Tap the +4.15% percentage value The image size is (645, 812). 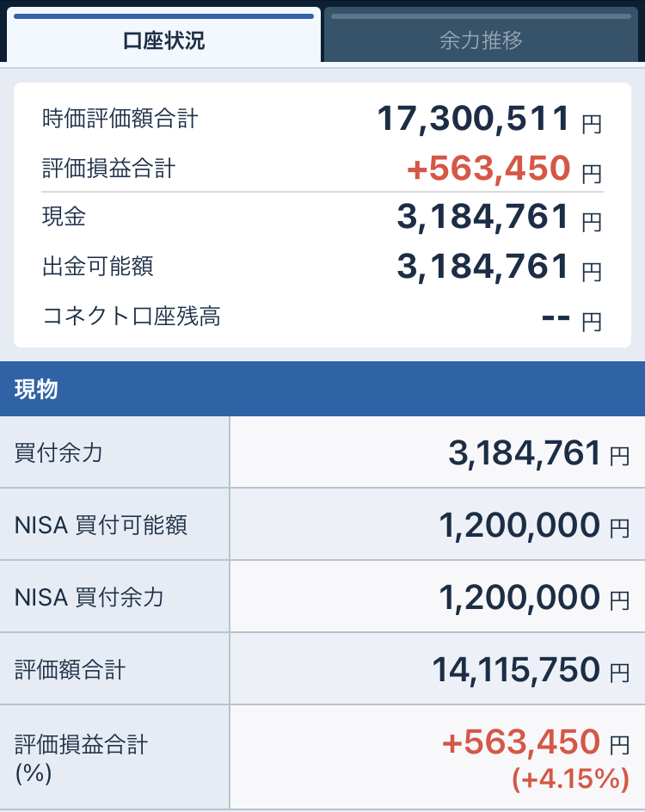566,780
